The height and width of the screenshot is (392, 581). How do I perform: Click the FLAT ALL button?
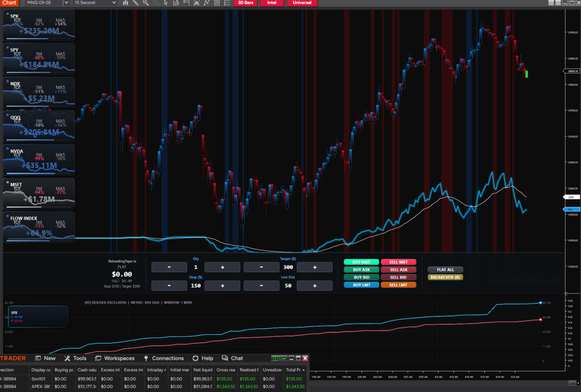click(x=445, y=269)
